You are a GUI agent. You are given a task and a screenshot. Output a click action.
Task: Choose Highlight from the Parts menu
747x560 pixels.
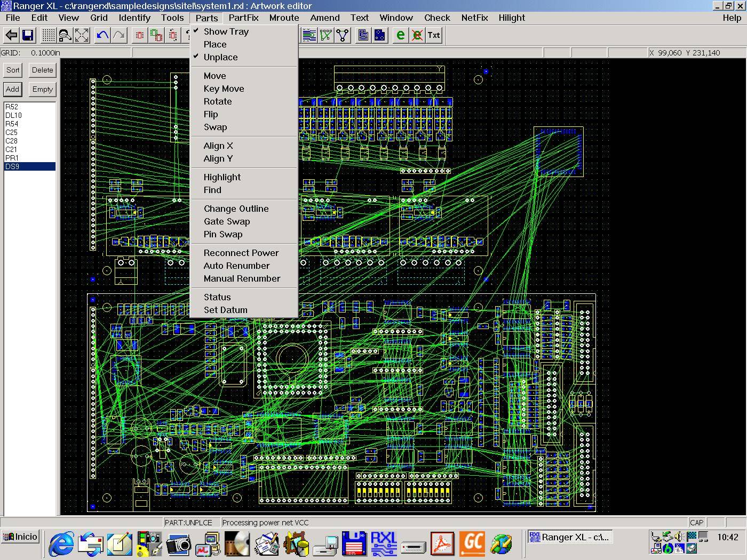click(244, 177)
